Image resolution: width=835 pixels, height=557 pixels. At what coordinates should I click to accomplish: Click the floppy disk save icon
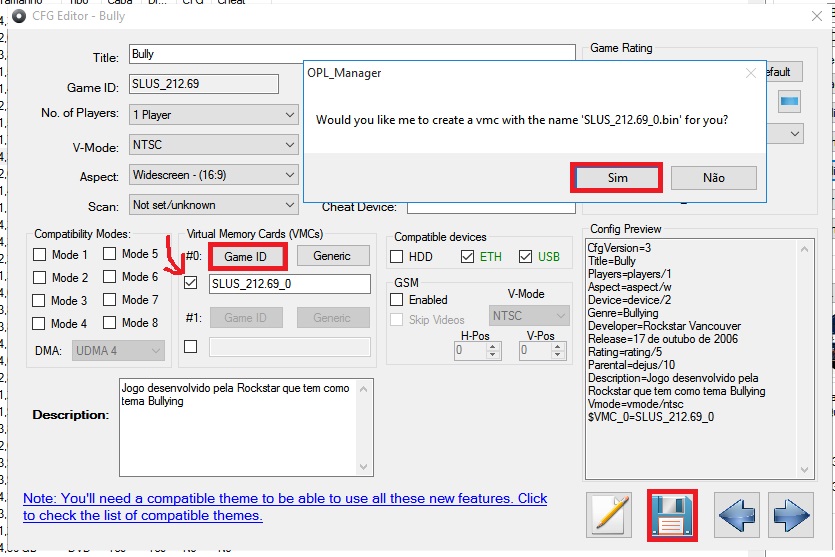coord(672,515)
